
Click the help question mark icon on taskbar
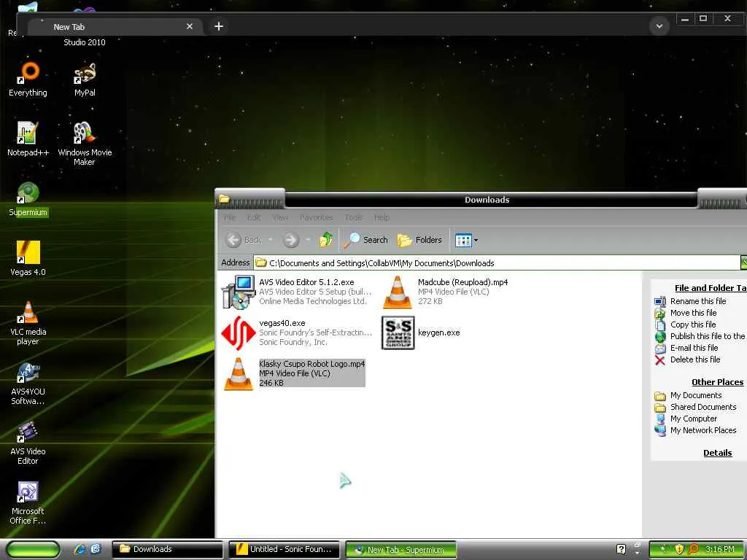pyautogui.click(x=621, y=549)
